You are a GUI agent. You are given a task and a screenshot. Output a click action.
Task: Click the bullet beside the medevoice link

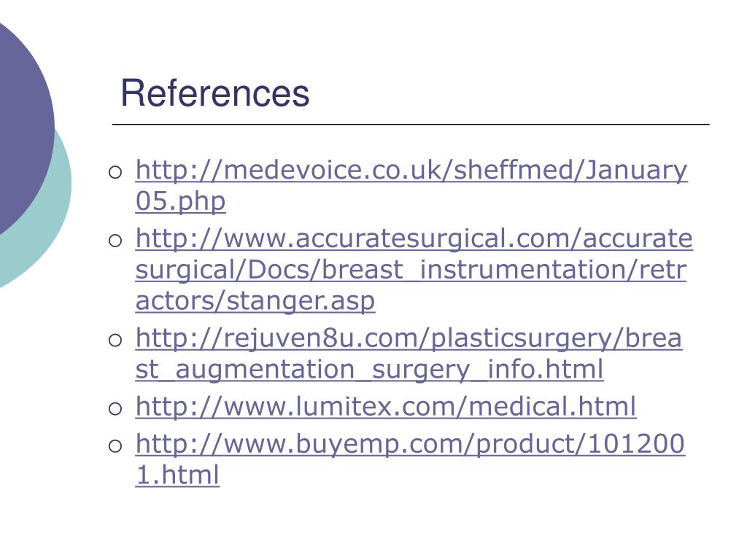click(115, 172)
